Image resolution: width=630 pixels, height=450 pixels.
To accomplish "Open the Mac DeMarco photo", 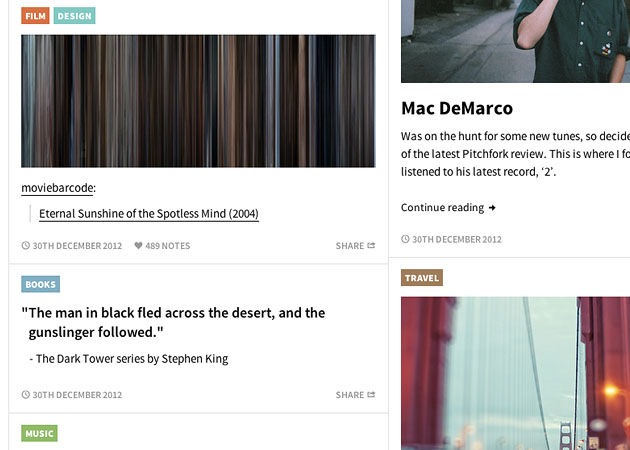I will 515,40.
